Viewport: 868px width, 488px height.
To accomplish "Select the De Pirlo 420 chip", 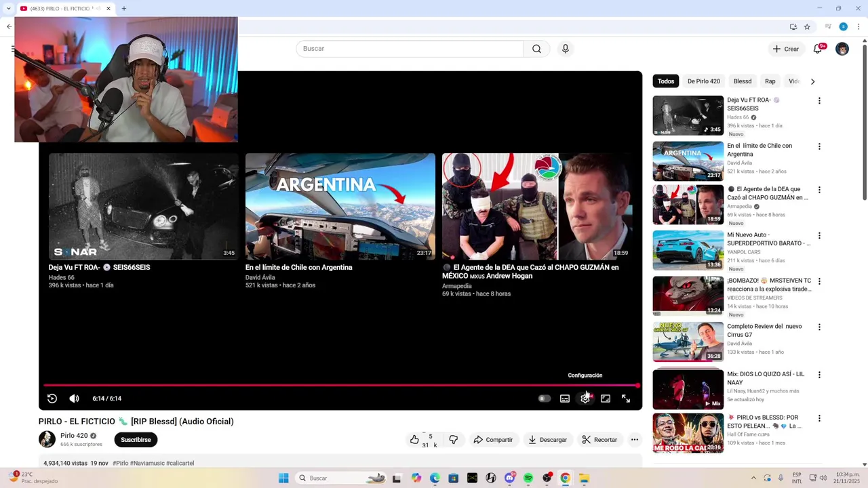I will coord(704,81).
